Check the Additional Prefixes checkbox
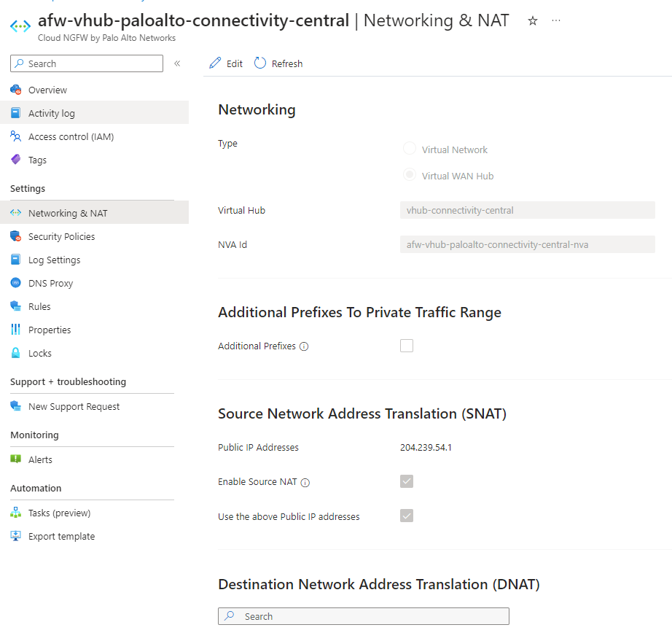Viewport: 672px width, 641px height. point(407,346)
